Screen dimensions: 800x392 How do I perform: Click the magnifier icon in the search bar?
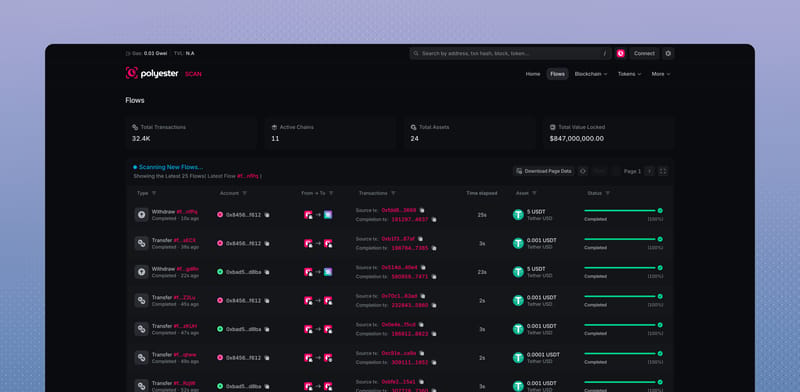416,54
